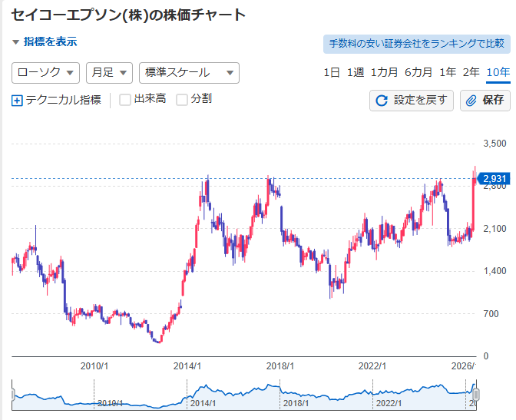Click the 2014/1 label on main chart axis
This screenshot has height=420, width=516.
[x=187, y=365]
